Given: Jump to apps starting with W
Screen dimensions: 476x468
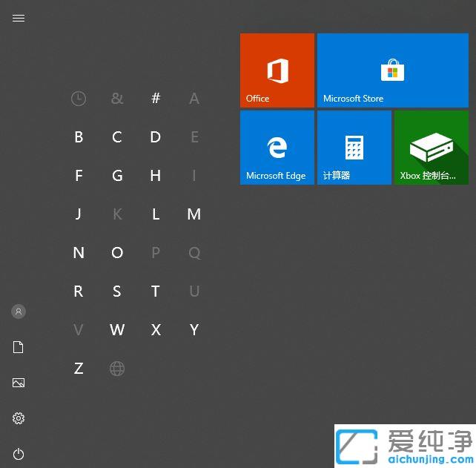Looking at the screenshot, I should (117, 330).
